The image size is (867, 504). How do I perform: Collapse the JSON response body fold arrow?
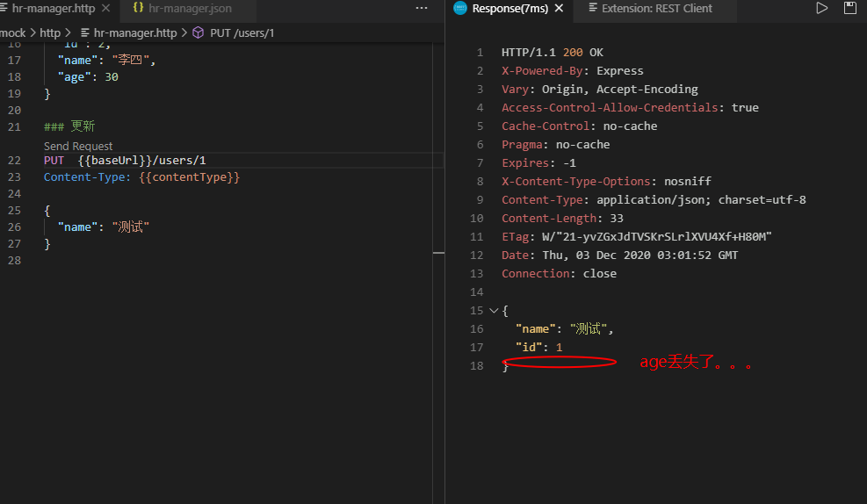coord(493,311)
